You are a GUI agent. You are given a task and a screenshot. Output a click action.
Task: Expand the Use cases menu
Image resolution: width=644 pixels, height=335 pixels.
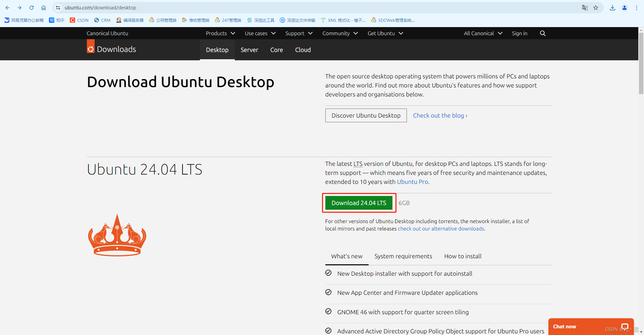[x=260, y=33]
